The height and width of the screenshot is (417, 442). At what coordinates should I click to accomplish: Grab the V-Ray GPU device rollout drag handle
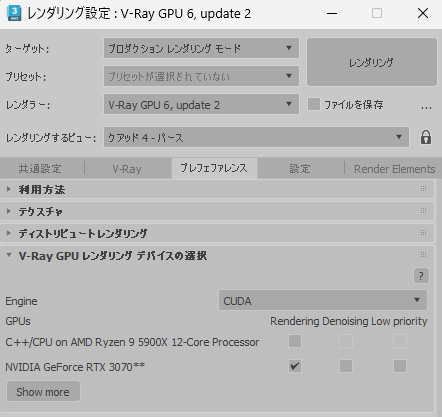pyautogui.click(x=423, y=255)
